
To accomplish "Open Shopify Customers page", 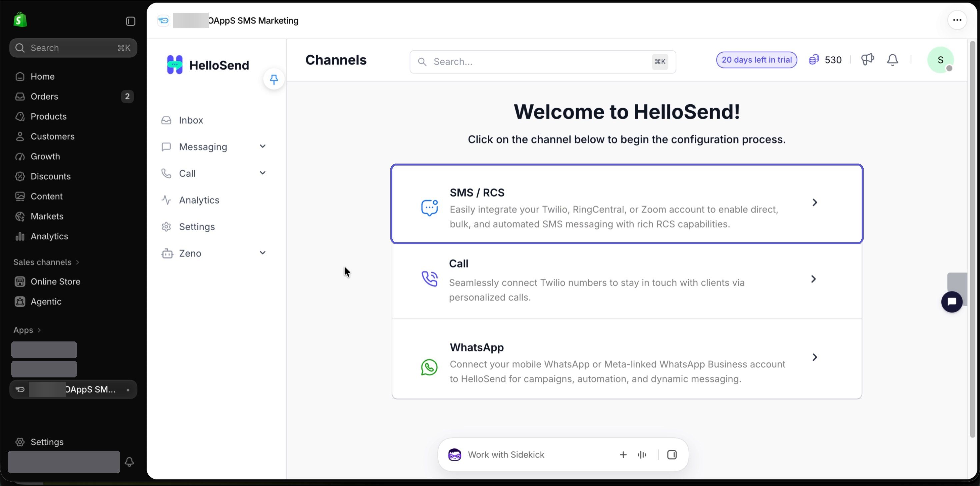I will click(73, 136).
